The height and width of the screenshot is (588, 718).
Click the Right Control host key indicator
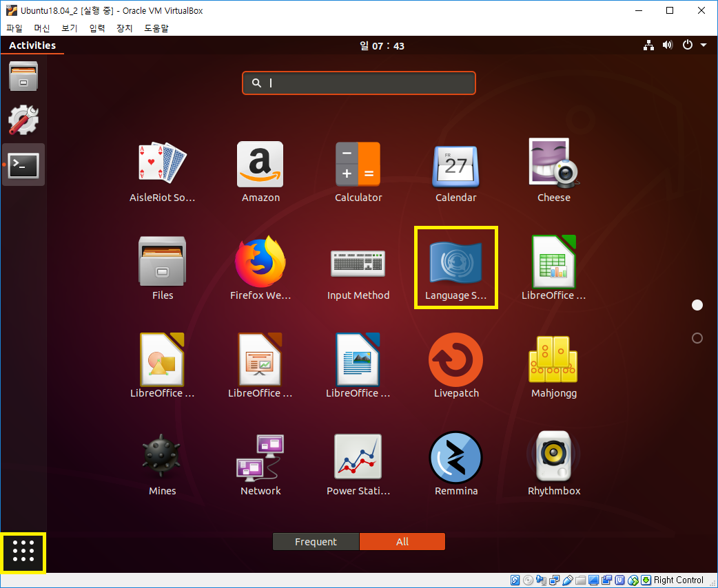[678, 580]
